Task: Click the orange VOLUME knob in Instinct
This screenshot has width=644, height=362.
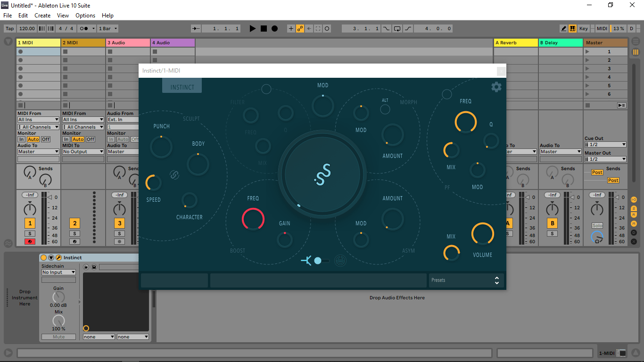Action: point(482,234)
